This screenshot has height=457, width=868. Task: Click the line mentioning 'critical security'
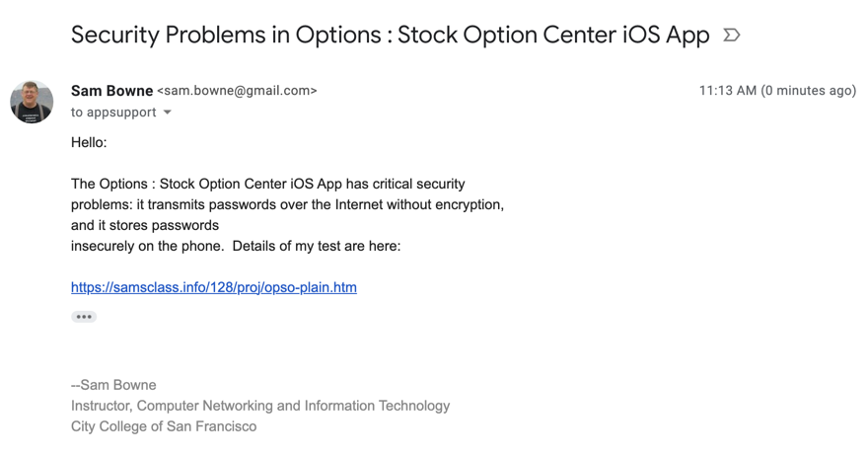(x=267, y=184)
